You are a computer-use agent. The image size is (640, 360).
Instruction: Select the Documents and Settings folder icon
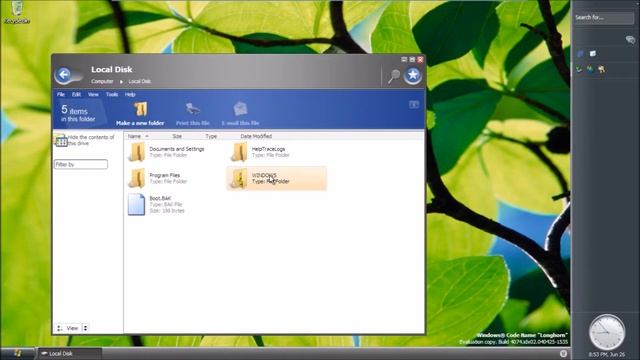coord(137,152)
